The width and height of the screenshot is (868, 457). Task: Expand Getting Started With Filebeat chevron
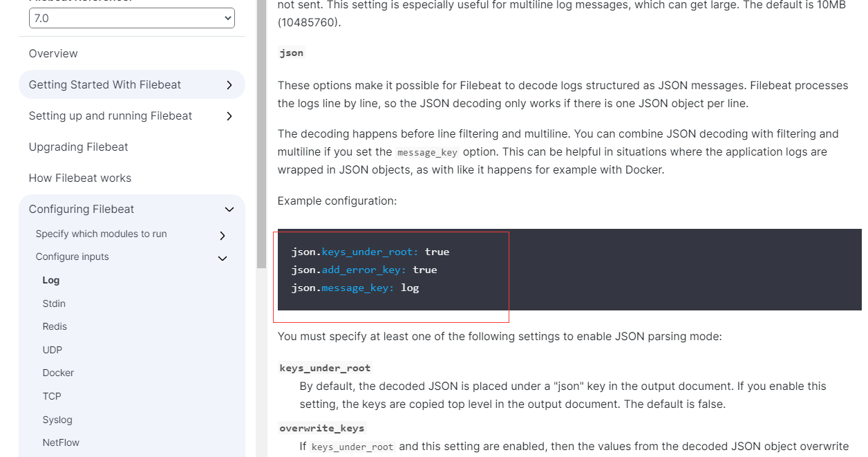pos(229,85)
